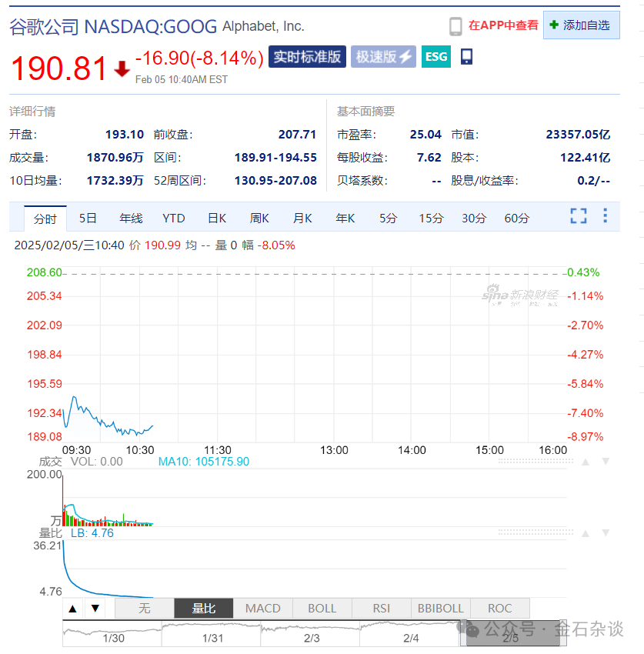
Task: Select the 分时 chart tab
Action: coord(45,219)
